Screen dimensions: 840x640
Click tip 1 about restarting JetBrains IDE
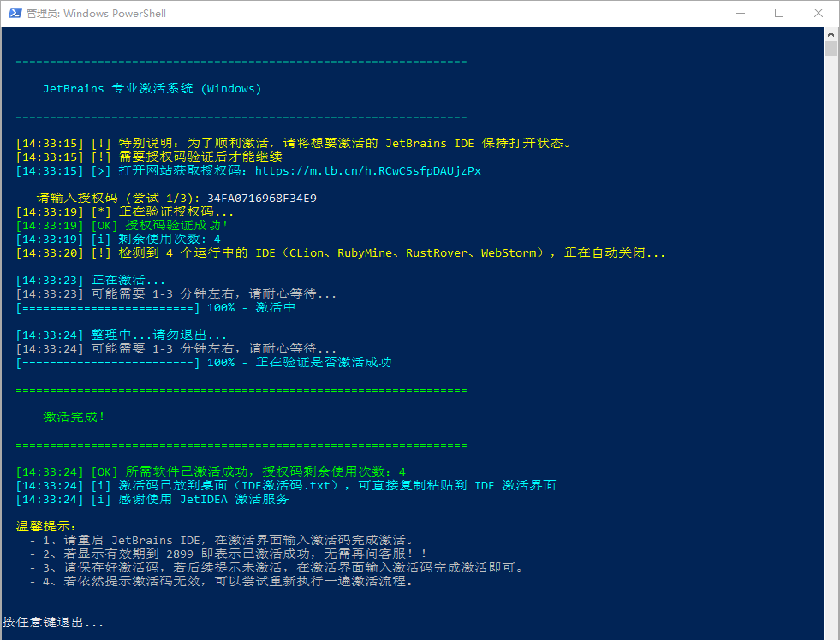click(x=221, y=541)
